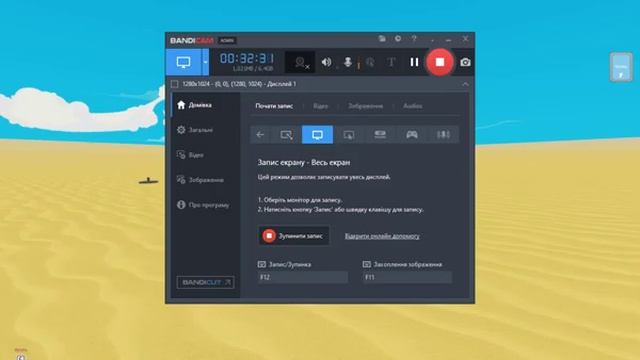Open settings gear in title bar

tap(398, 39)
